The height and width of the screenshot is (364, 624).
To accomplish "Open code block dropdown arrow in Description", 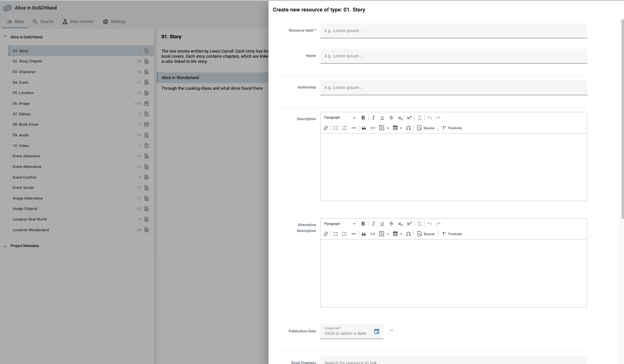I will 388,128.
